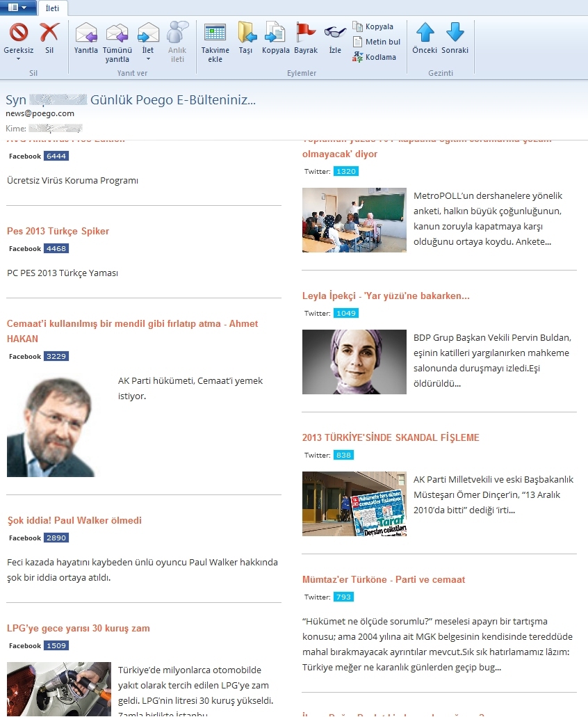
Task: Go to next message with Sonraki
Action: (x=455, y=37)
